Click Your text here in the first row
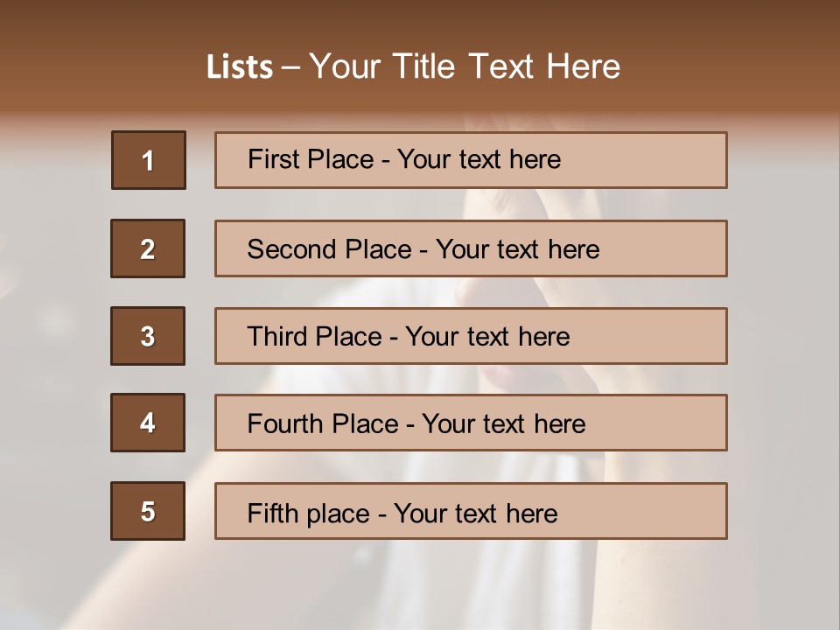Viewport: 840px width, 630px height. tap(479, 159)
